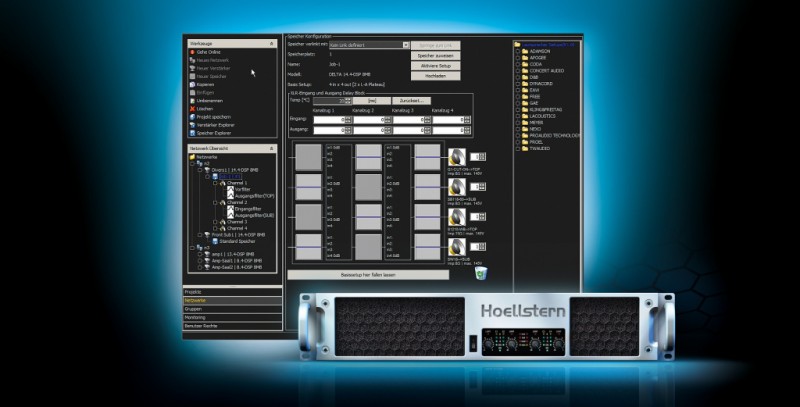This screenshot has width=800, height=407.
Task: Open the CONCERT AUDIO folder
Action: pyautogui.click(x=542, y=71)
